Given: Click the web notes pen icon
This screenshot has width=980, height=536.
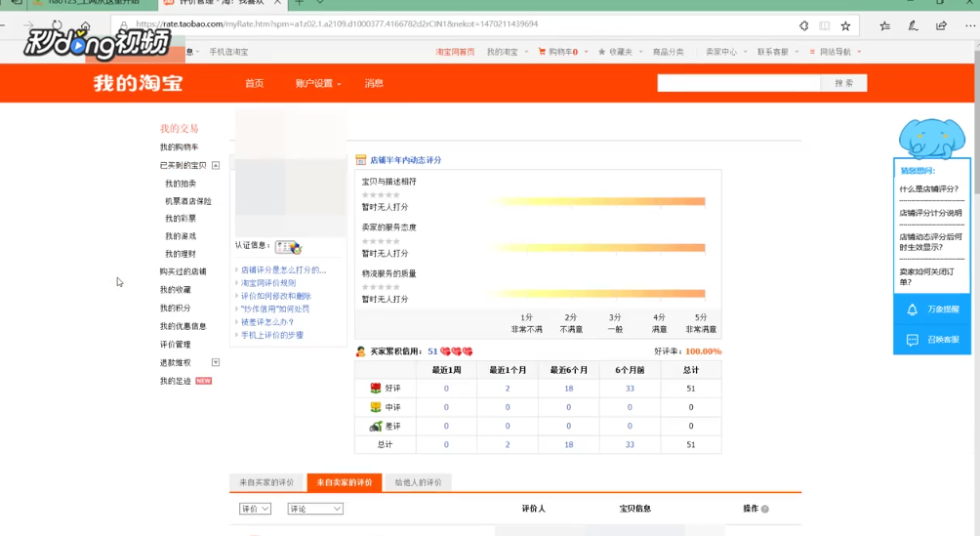Looking at the screenshot, I should [913, 25].
